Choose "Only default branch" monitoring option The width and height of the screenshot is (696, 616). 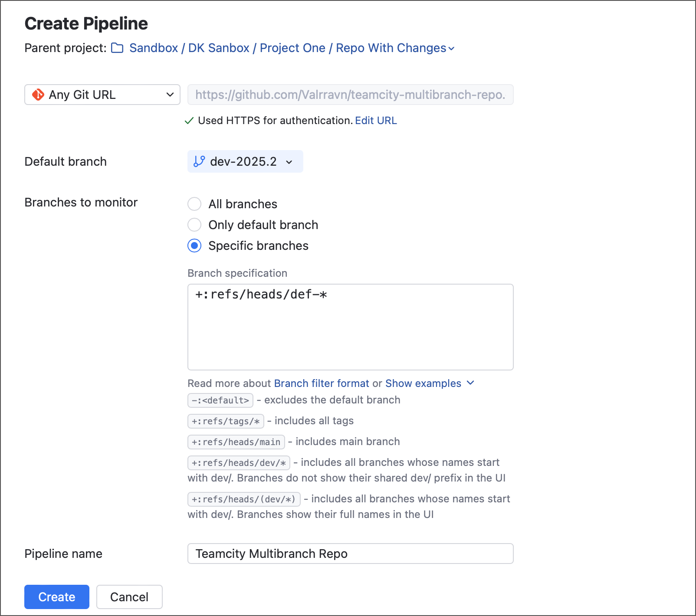coord(194,225)
